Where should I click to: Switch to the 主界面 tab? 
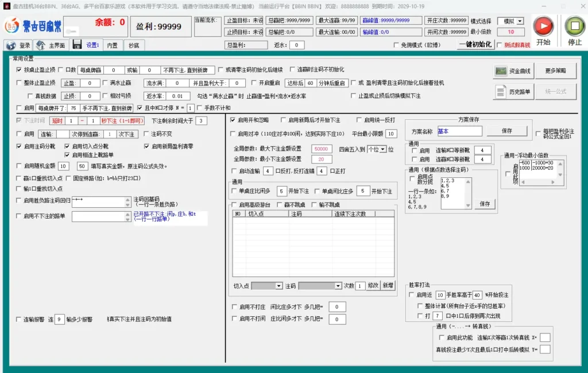coord(51,45)
